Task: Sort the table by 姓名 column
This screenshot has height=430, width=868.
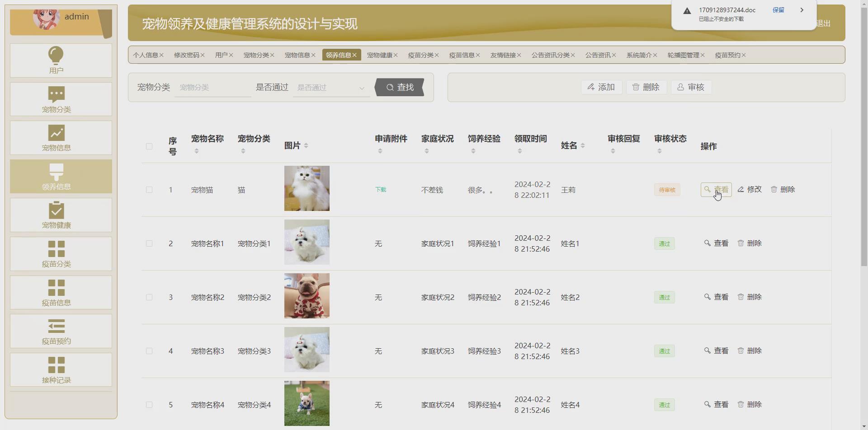Action: 582,145
